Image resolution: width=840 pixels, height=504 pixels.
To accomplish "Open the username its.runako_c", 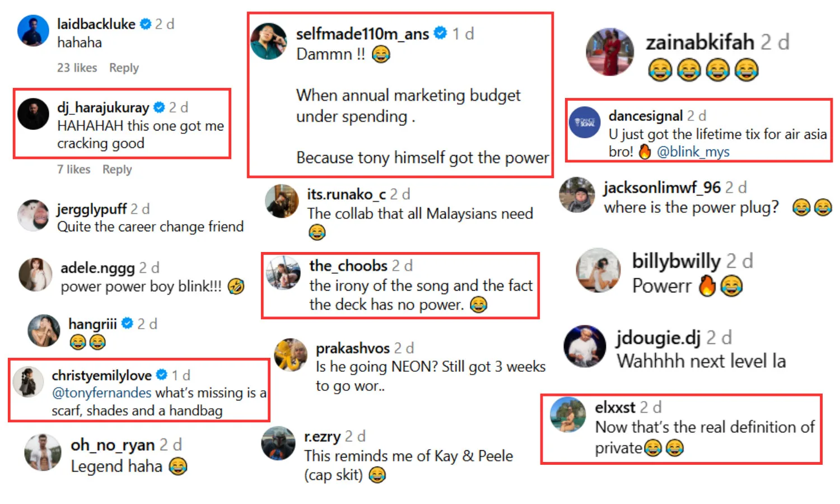I will pos(346,194).
